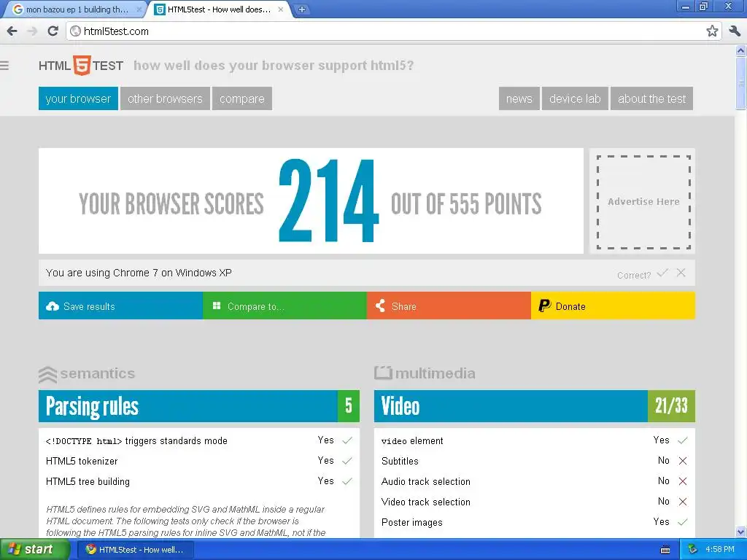The height and width of the screenshot is (560, 747).
Task: Click the Save results button
Action: tap(120, 306)
